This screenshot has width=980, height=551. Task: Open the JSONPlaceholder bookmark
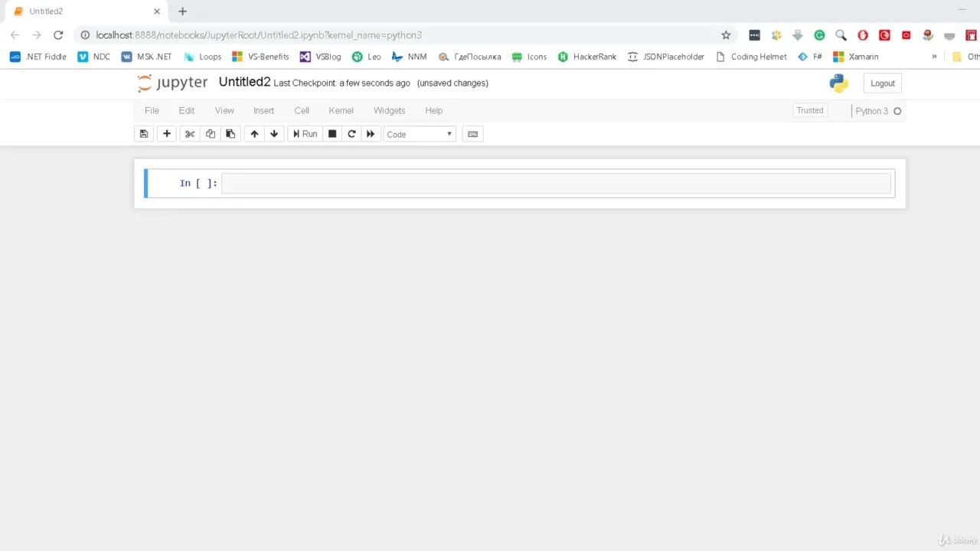click(x=665, y=57)
